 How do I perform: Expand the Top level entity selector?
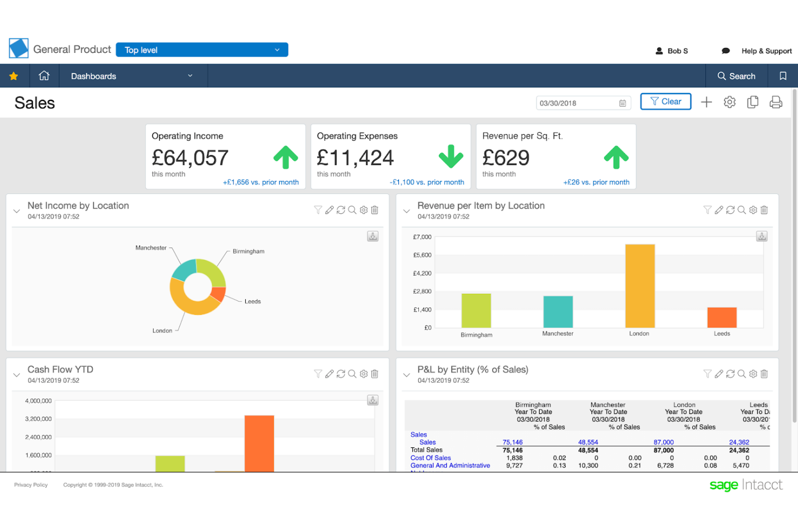pyautogui.click(x=277, y=50)
